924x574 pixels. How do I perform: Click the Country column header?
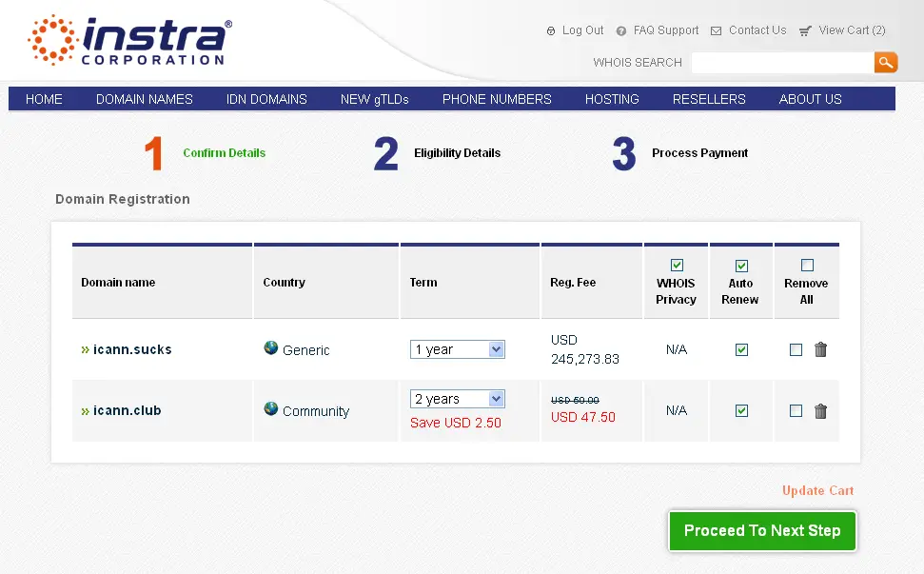[284, 283]
